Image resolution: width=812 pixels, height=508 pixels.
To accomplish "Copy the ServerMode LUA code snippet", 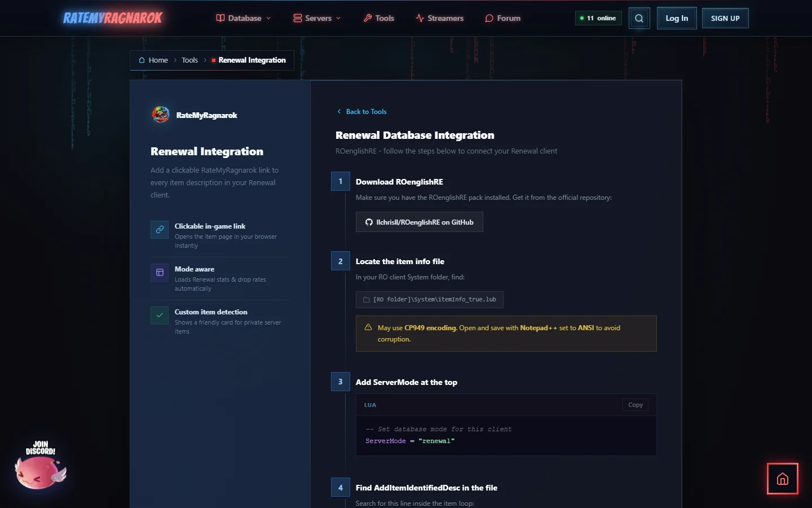I will 636,405.
